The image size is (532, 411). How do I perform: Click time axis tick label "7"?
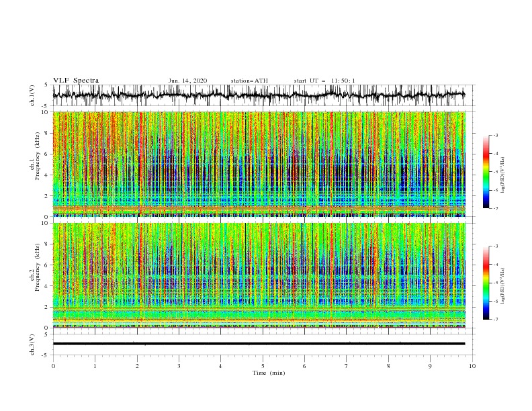(347, 366)
